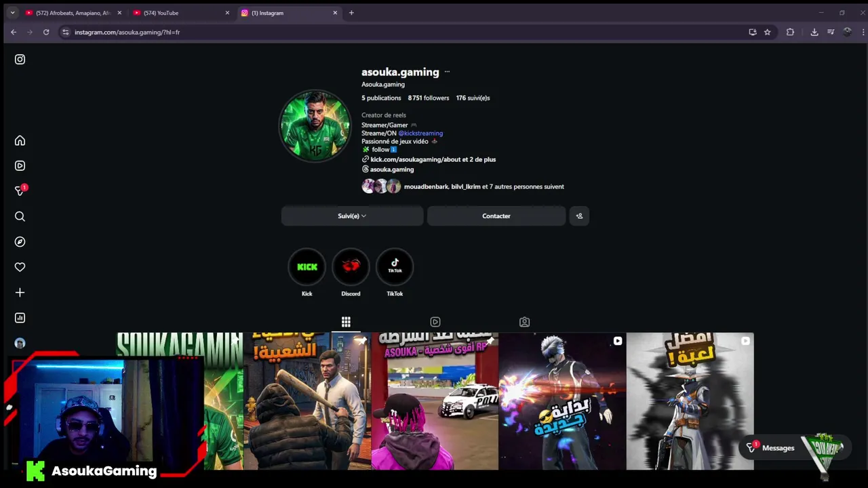
Task: Open the TikTok story highlight
Action: point(395,267)
